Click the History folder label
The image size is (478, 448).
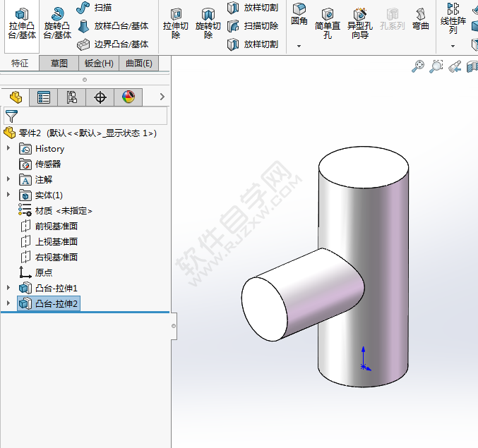coord(50,149)
